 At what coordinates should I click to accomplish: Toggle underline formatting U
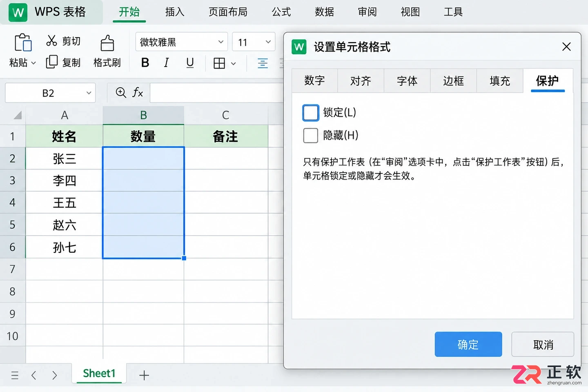(x=190, y=62)
